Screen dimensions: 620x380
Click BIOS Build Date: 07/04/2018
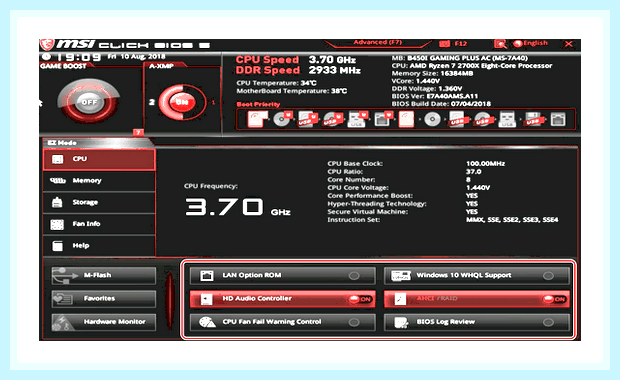coord(441,104)
